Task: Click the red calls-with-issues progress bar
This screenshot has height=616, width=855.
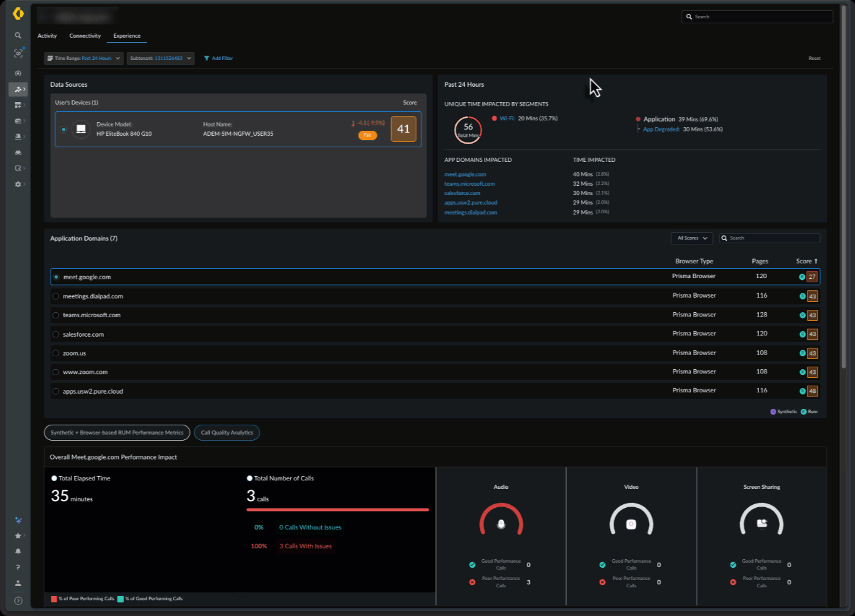Action: coord(338,510)
